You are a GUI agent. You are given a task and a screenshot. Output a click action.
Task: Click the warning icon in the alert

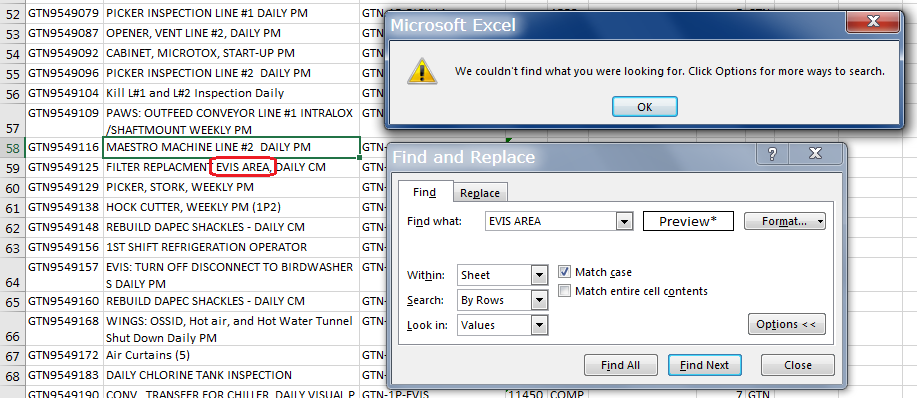422,71
